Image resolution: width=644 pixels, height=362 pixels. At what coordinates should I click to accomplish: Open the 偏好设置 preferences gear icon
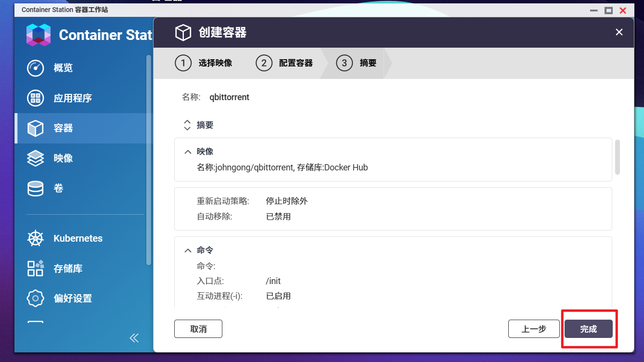point(36,298)
